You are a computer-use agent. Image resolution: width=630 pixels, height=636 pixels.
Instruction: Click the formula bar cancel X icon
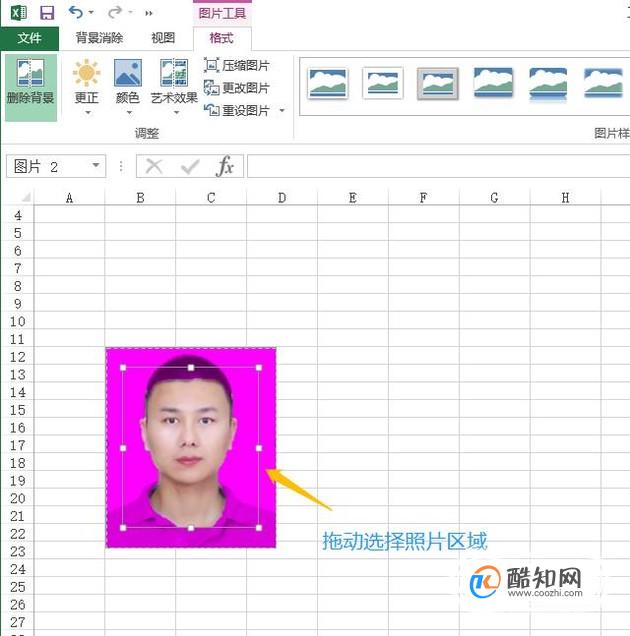tap(154, 166)
